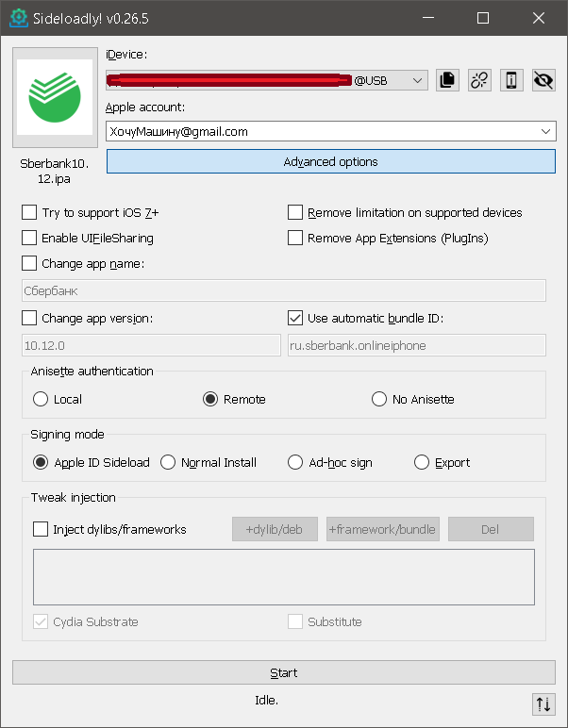
Task: Click the Sberbank IPA app icon thumbnail
Action: [x=55, y=97]
